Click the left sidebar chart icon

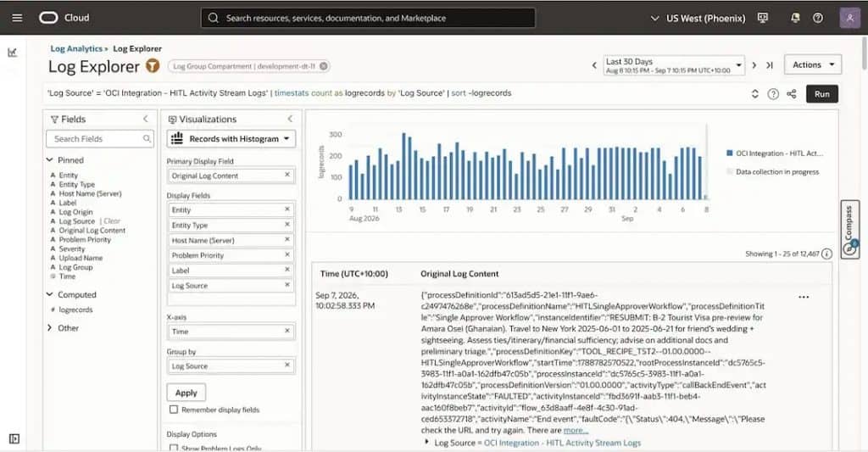(12, 53)
